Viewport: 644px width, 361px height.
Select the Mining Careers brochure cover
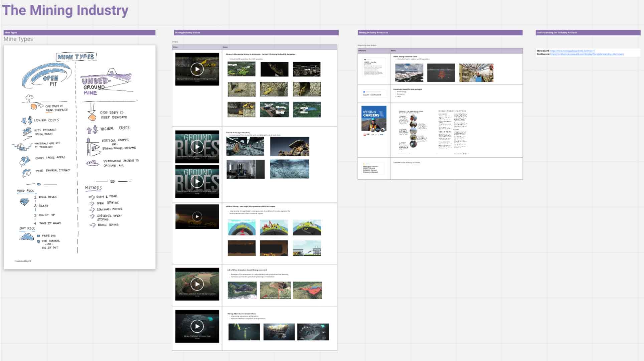tap(374, 119)
